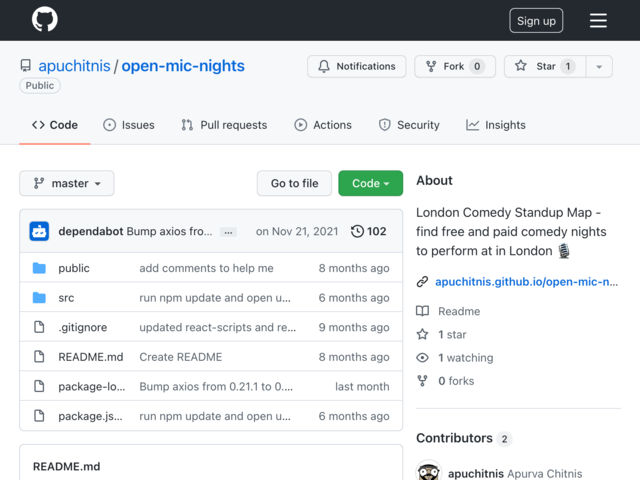Viewport: 640px width, 480px height.
Task: Switch to the Pull requests tab
Action: [224, 125]
